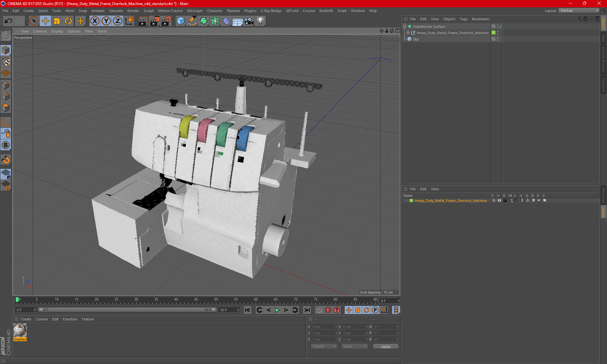Viewport: 607px width, 364px height.
Task: Collapse the Subdivision Surface tree item
Action: pos(404,27)
